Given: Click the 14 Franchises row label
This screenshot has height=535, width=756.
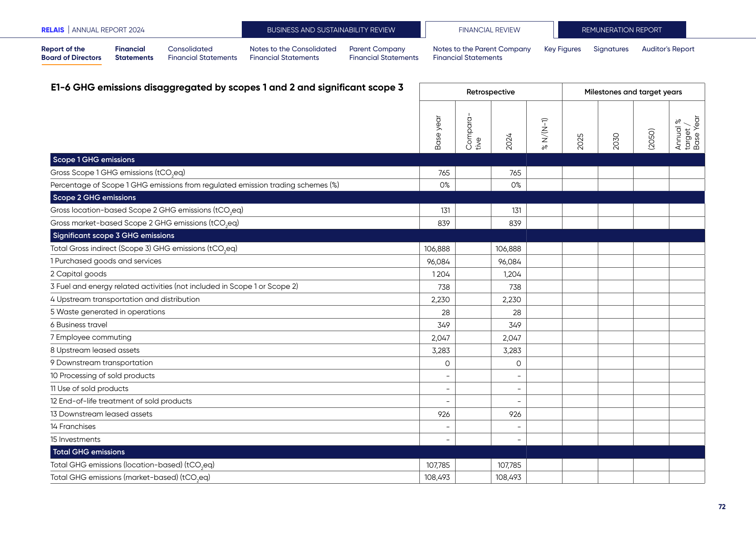Looking at the screenshot, I should [73, 427].
